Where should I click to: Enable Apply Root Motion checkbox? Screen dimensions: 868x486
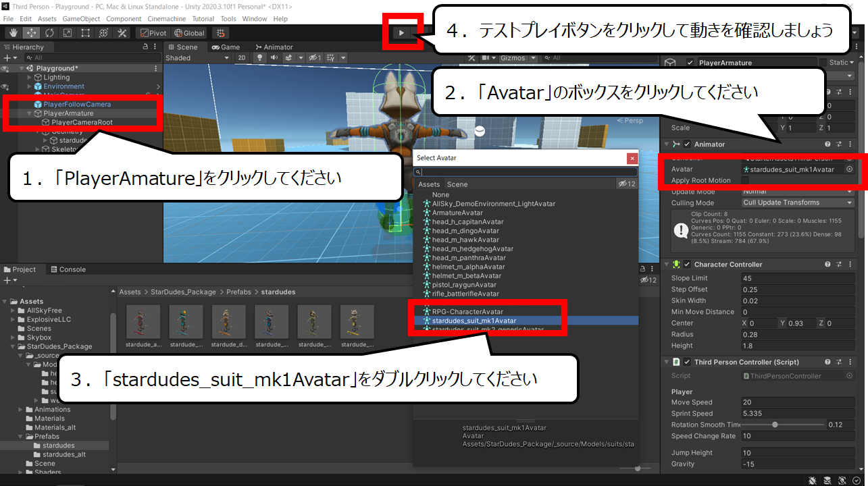click(x=744, y=180)
